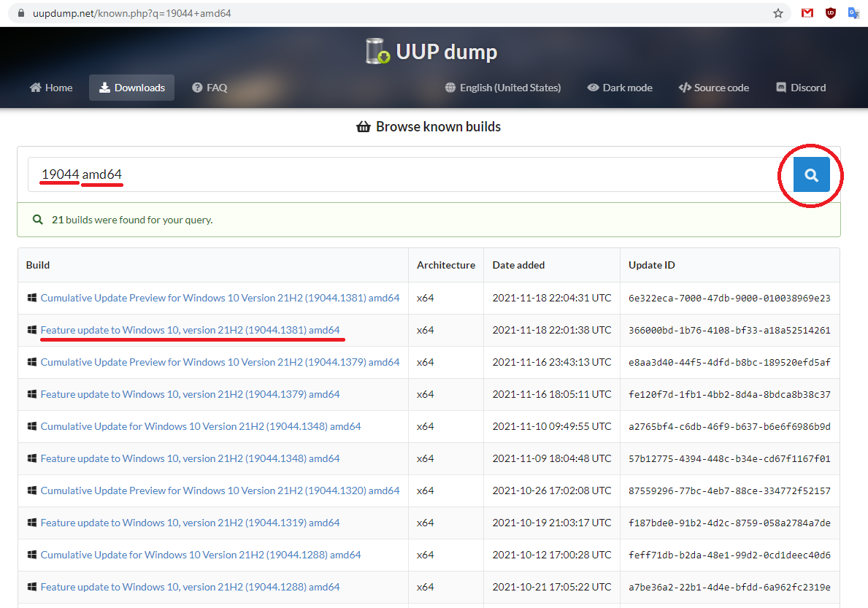Click the Home house icon
This screenshot has height=608, width=868.
(x=36, y=88)
